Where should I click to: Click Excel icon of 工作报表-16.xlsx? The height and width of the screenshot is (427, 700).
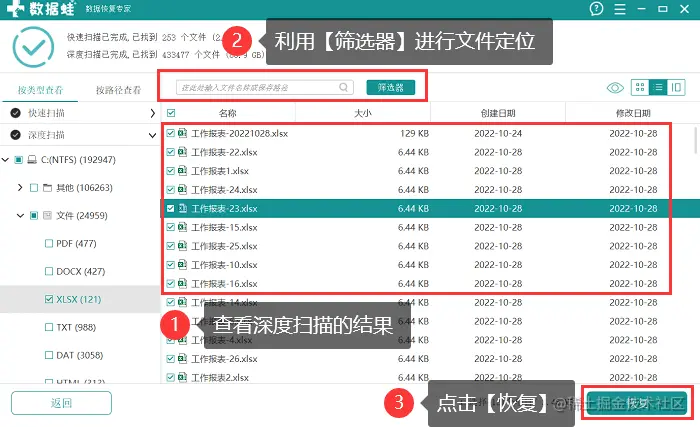pos(182,283)
